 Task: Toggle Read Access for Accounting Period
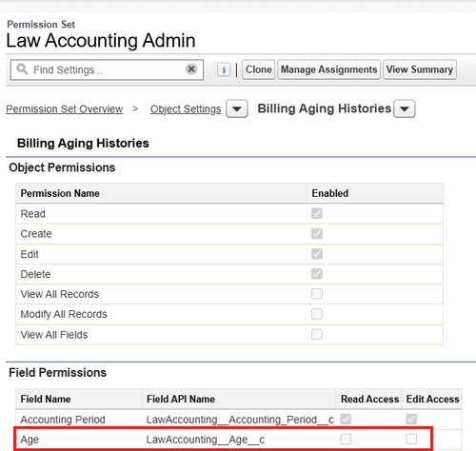coord(346,420)
